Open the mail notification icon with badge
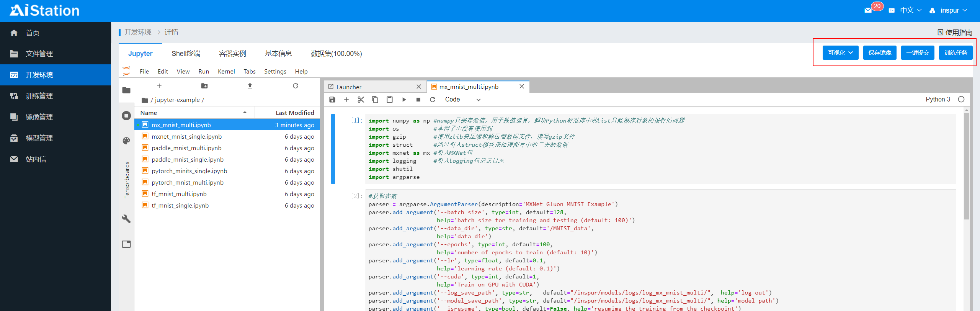The width and height of the screenshot is (980, 311). [868, 10]
